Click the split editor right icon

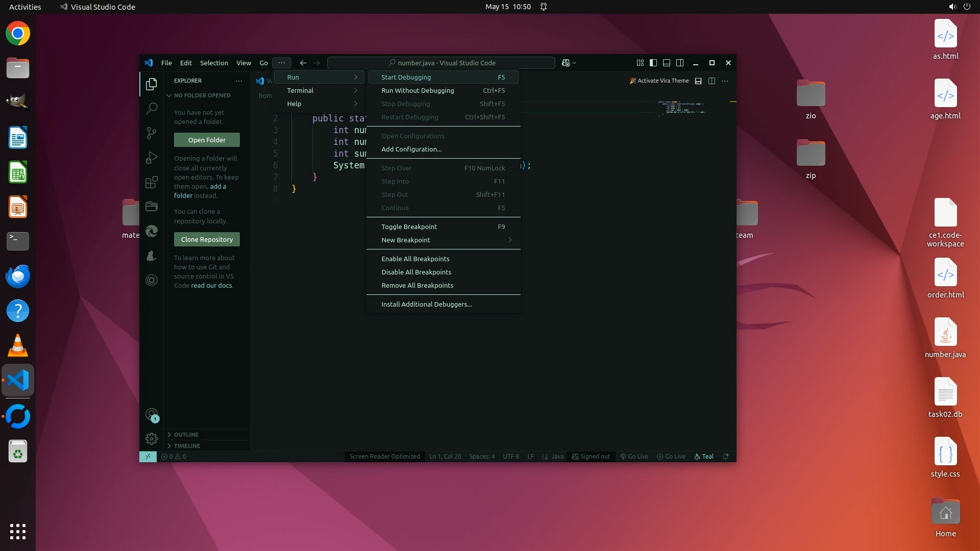[712, 81]
